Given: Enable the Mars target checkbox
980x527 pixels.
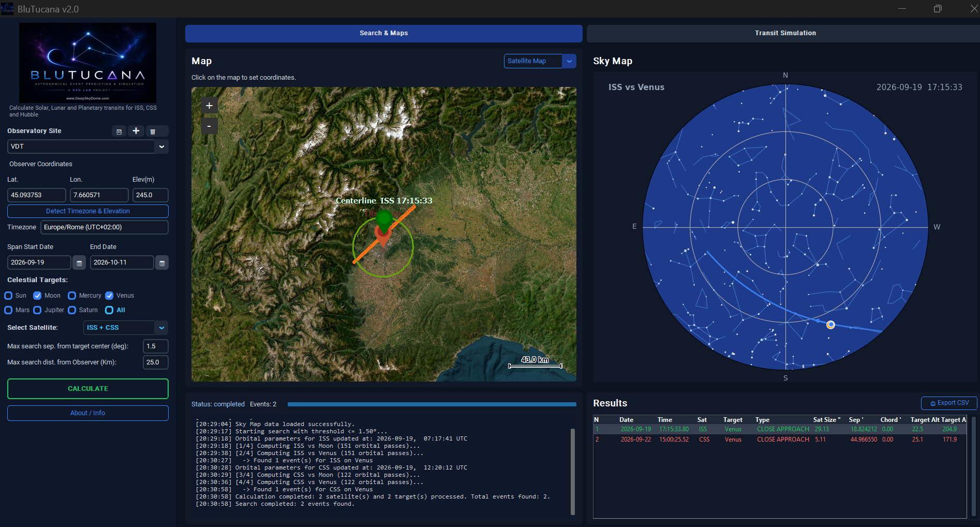Looking at the screenshot, I should tap(8, 310).
